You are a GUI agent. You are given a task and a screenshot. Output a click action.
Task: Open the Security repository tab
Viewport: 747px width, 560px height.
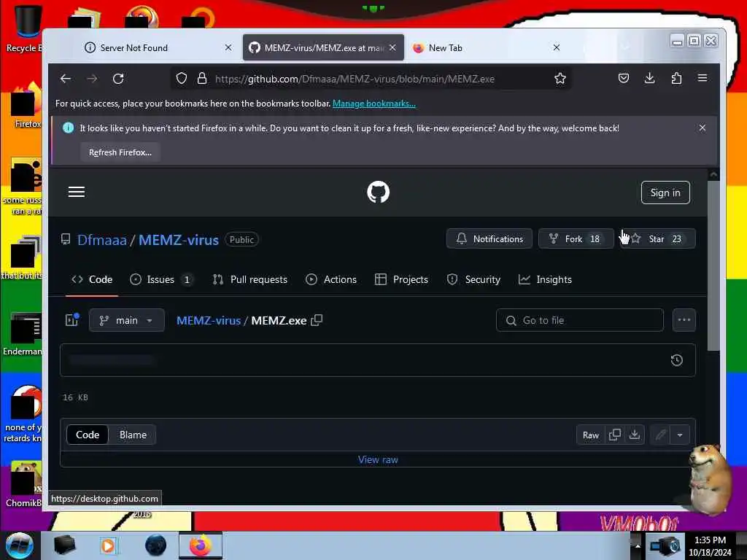(474, 279)
